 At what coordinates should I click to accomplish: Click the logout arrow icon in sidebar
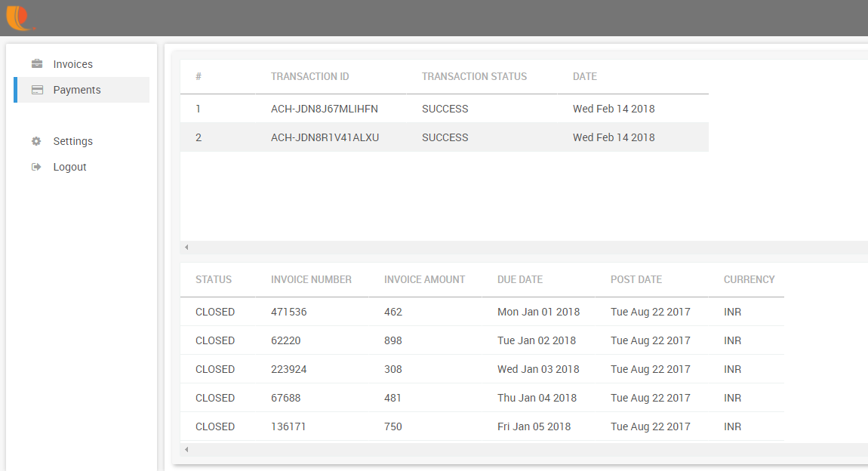pos(36,167)
